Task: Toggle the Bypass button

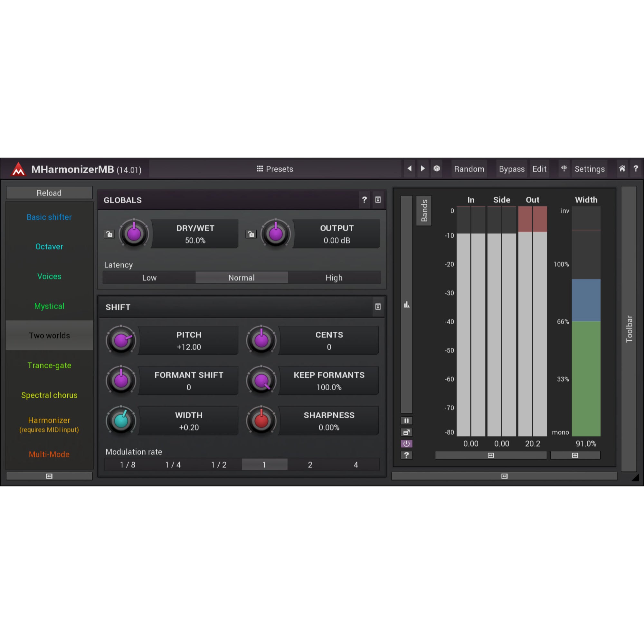Action: [x=512, y=169]
